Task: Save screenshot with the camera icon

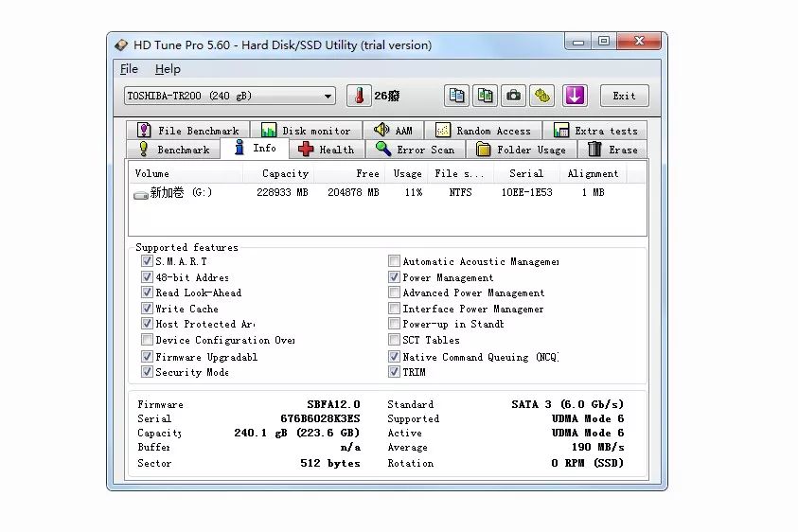Action: pos(513,96)
